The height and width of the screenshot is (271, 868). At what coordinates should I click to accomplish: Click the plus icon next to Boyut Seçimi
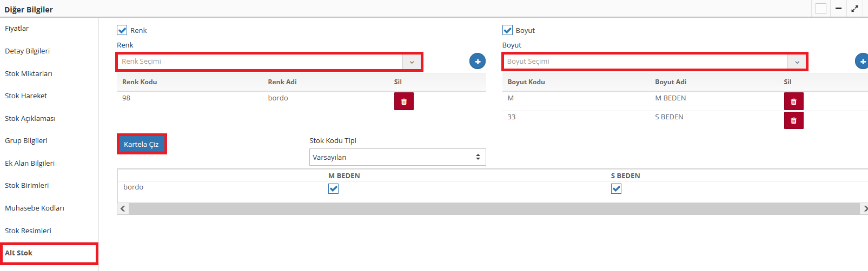862,62
